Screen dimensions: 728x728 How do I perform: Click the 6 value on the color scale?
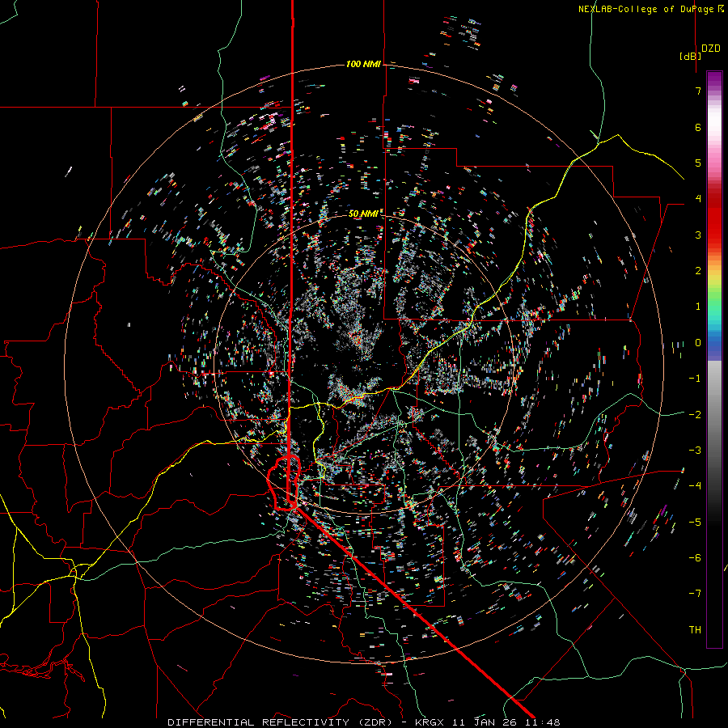click(698, 127)
